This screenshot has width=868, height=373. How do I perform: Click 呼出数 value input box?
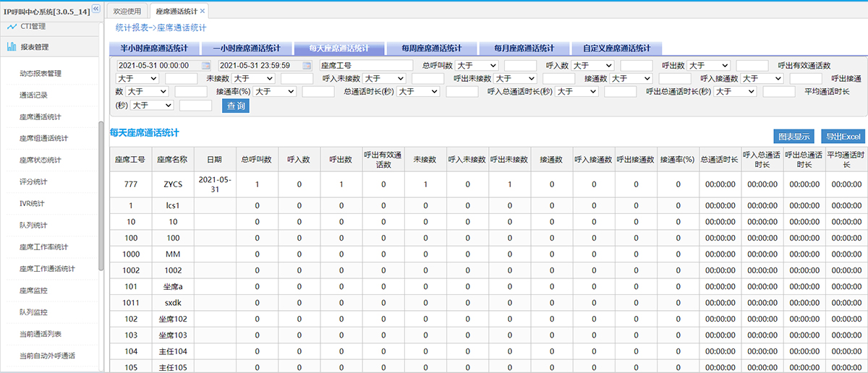tap(752, 65)
